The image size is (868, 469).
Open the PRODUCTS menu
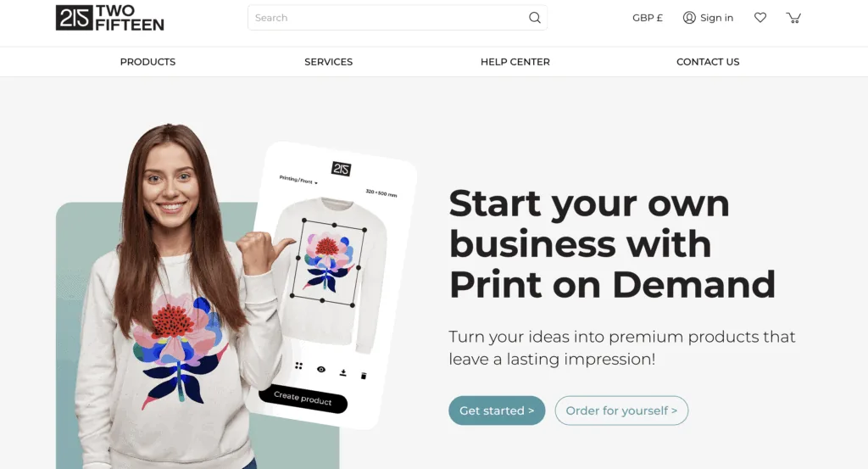coord(147,62)
